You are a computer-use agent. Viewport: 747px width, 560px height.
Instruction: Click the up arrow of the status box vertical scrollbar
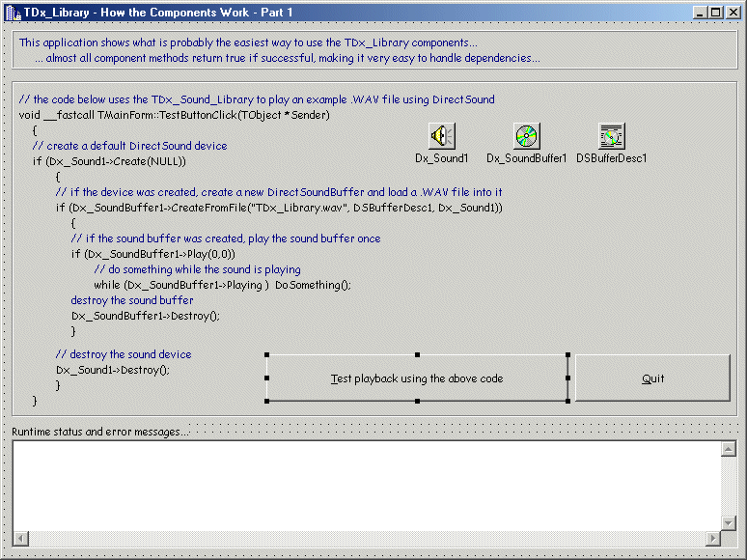tap(730, 449)
